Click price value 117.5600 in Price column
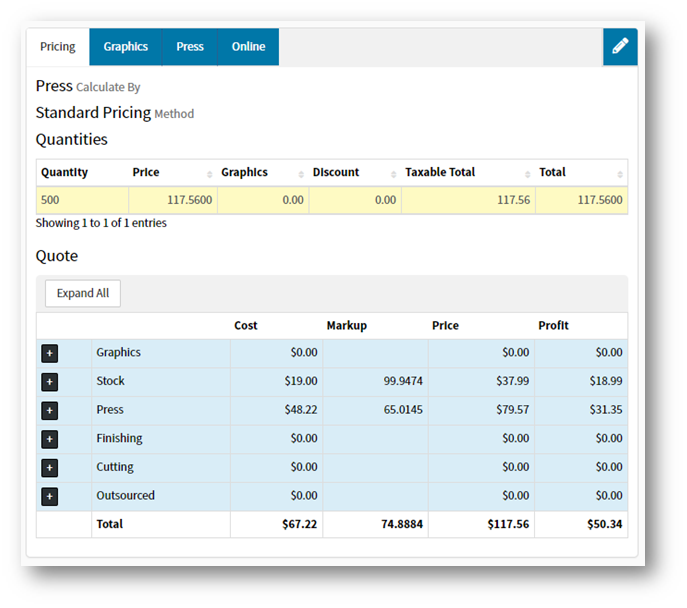This screenshot has height=608, width=687. 189,200
